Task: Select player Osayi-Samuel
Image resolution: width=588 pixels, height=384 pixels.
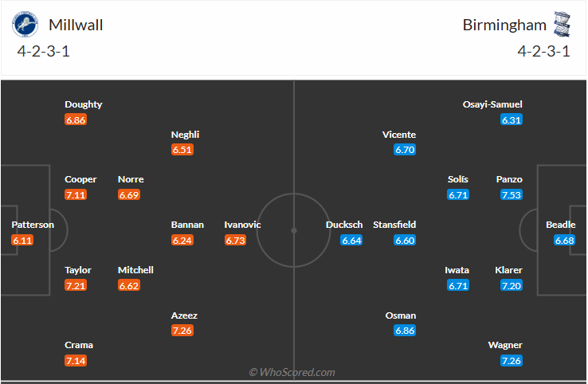Action: pos(492,104)
